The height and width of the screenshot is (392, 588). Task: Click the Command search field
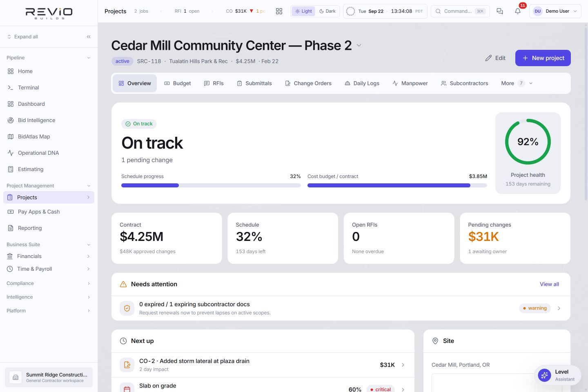point(460,11)
